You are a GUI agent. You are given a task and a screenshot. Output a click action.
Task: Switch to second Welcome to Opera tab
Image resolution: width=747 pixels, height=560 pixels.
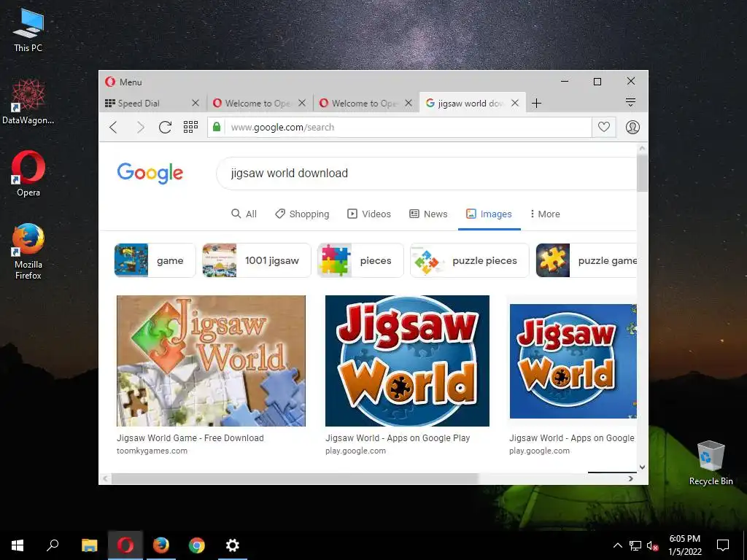click(x=364, y=104)
